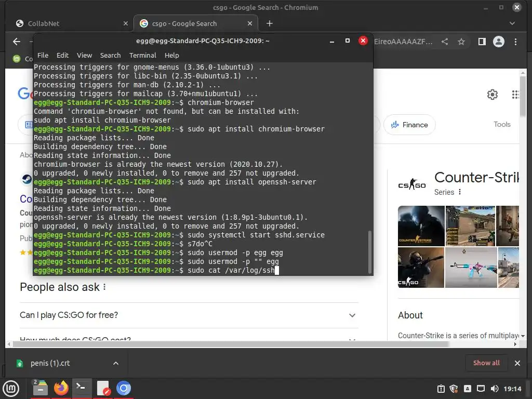532x399 pixels.
Task: Close the CollabNet tab
Action: pos(126,23)
